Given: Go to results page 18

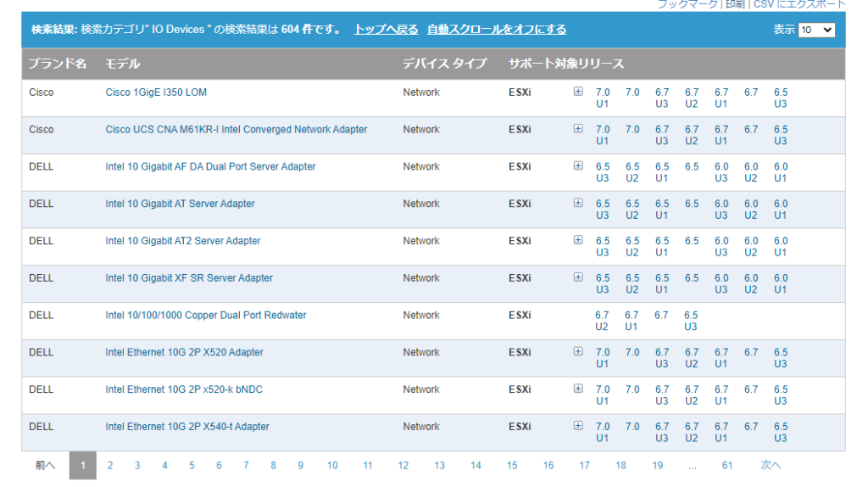Looking at the screenshot, I should click(x=621, y=466).
